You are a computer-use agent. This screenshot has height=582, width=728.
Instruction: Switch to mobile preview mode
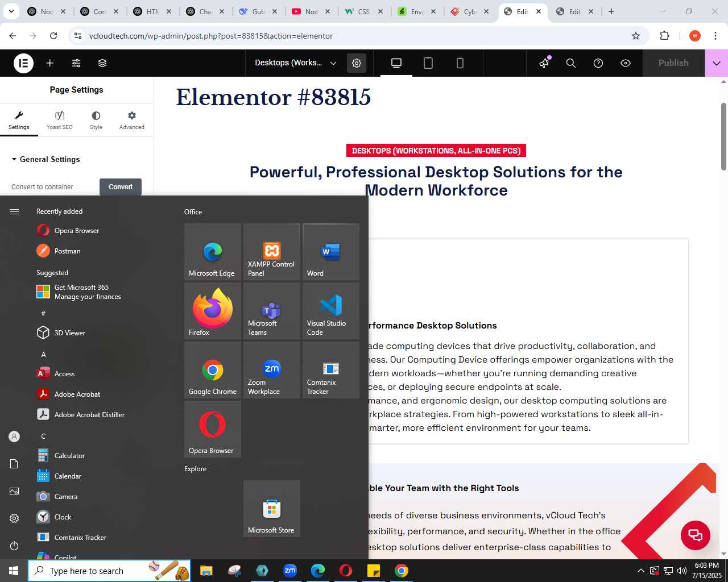coord(460,63)
